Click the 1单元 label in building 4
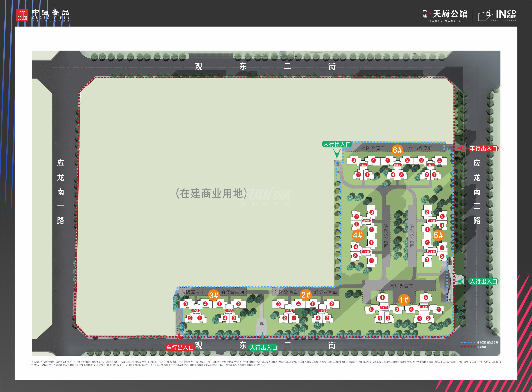The width and height of the screenshot is (532, 392). (x=366, y=252)
